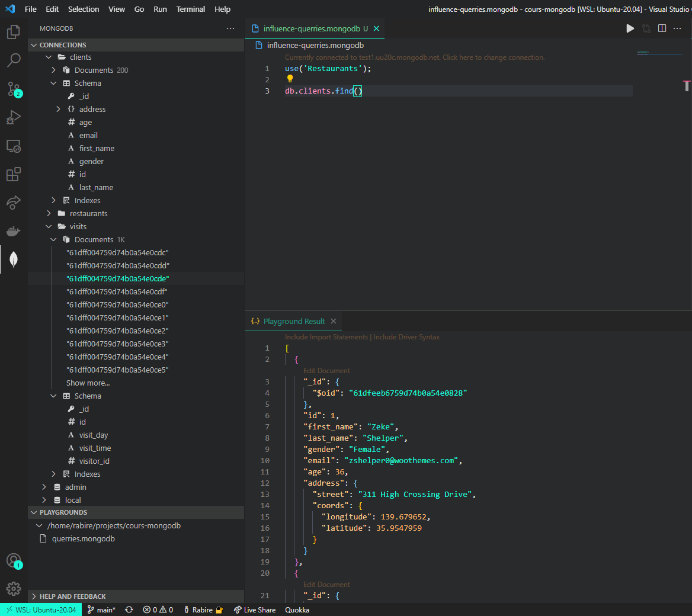Open the Live Share view in activity bar
Image resolution: width=692 pixels, height=616 pixels.
14,203
